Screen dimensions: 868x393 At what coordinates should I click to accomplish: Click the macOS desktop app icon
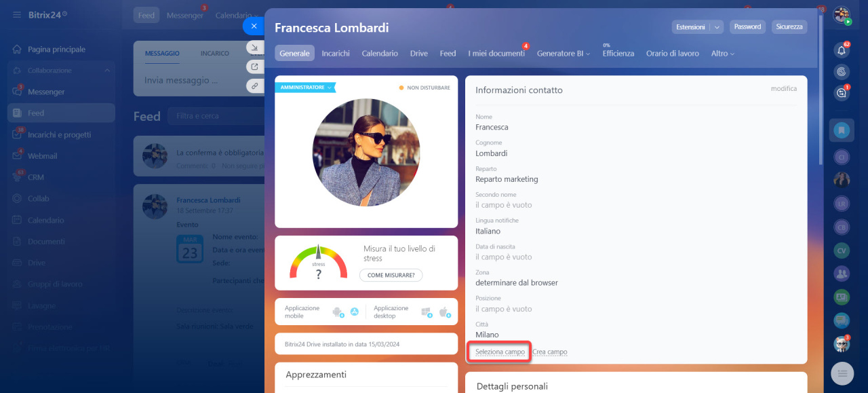[444, 312]
